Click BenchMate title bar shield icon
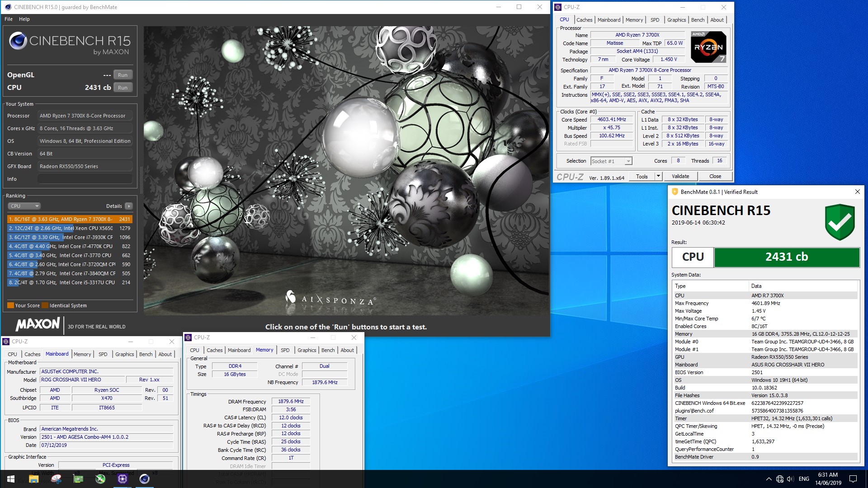 point(675,192)
